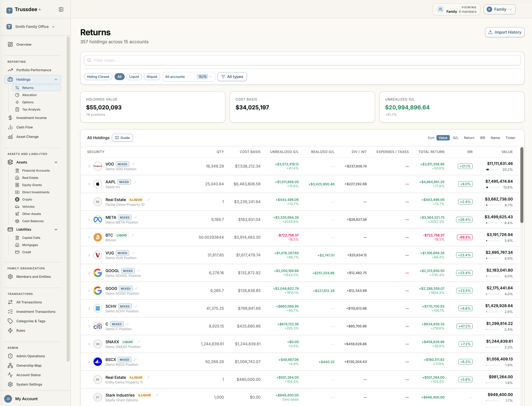Viewport: 532px width, 406px height.
Task: Open Overview from its grid icon
Action: coord(10,44)
